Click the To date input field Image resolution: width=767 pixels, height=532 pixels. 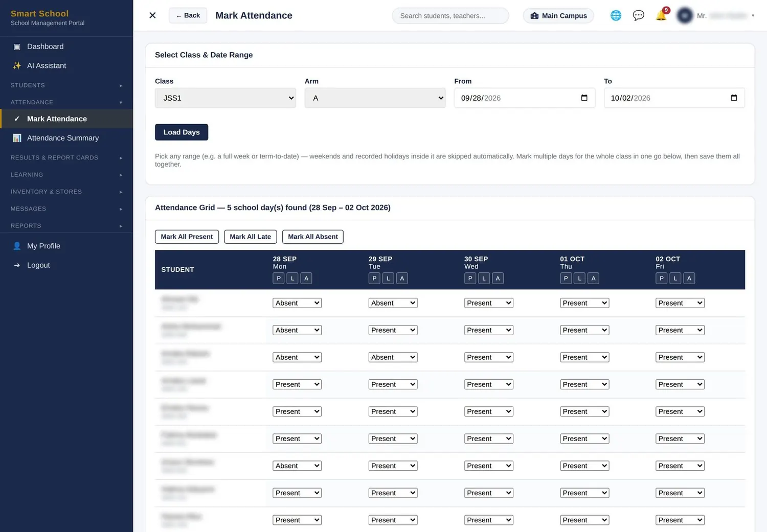click(x=674, y=98)
